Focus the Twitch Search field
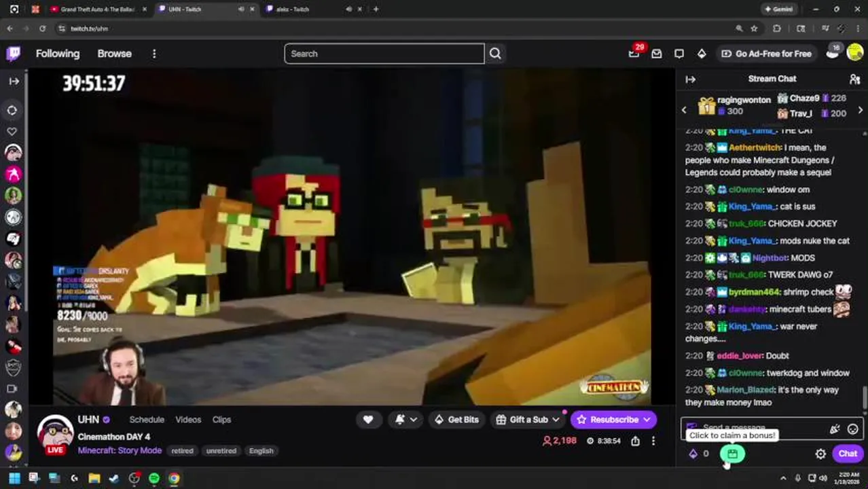The width and height of the screenshot is (868, 489). tap(384, 54)
